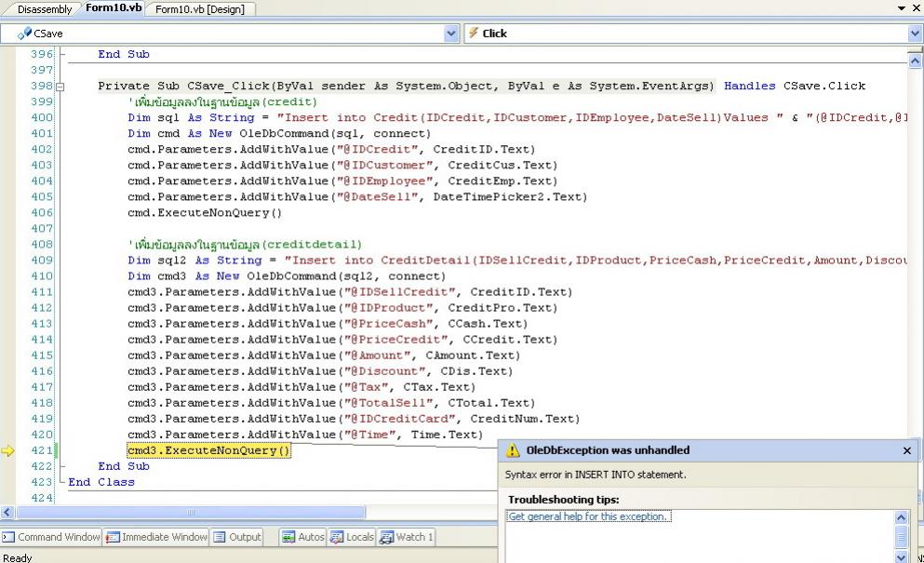
Task: Open the Immediate Window panel
Action: point(156,537)
